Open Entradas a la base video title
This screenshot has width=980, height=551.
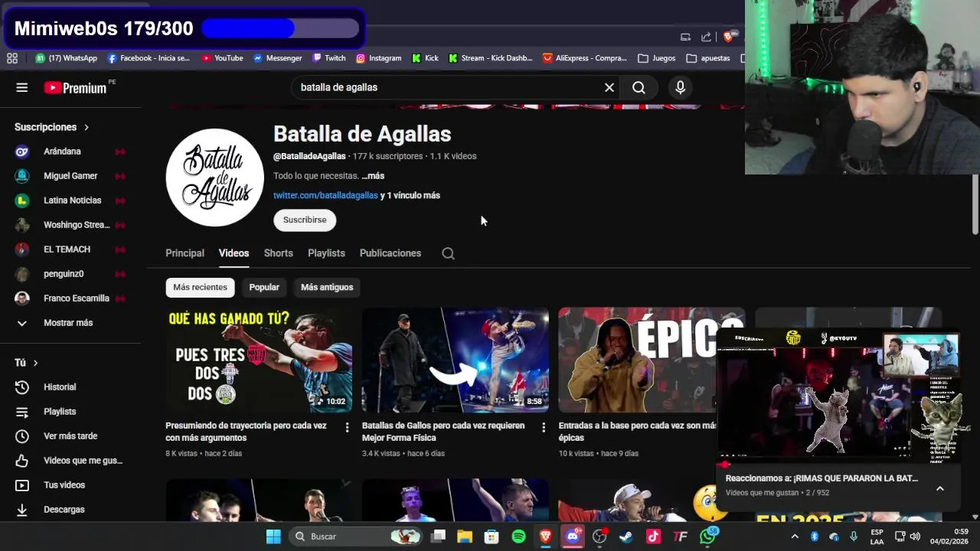pos(637,432)
